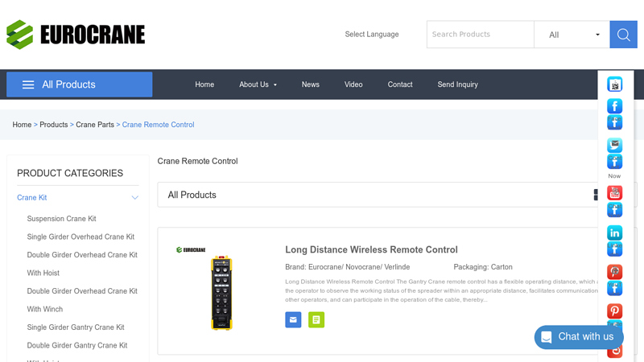Click the Eurocrane logo in the header
This screenshot has width=644, height=362.
(76, 35)
